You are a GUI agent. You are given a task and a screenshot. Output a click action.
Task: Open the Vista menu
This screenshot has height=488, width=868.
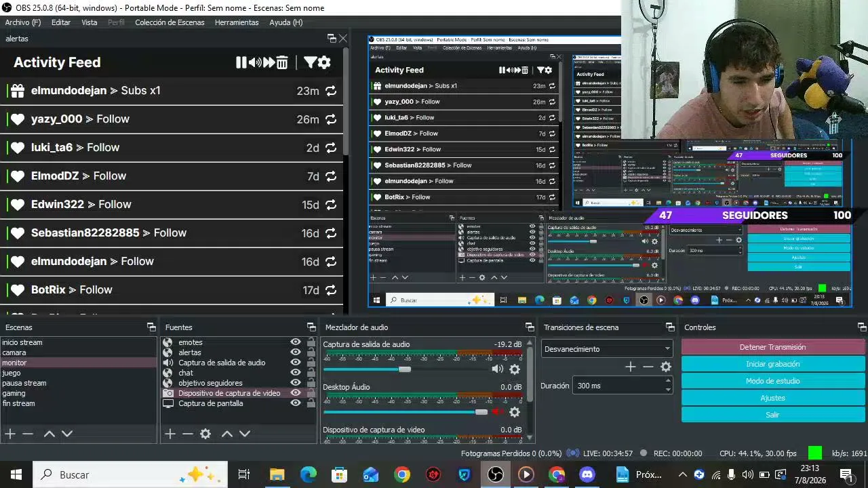point(90,22)
